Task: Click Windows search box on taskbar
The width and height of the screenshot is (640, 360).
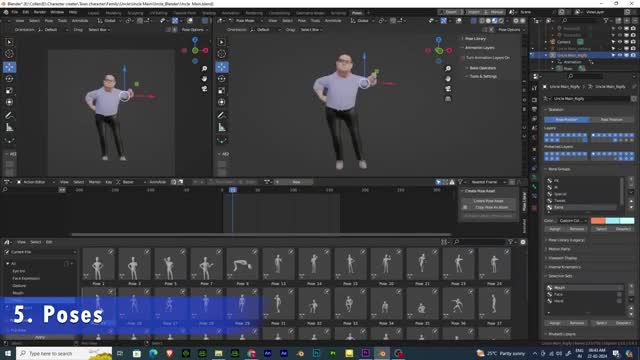Action: tap(64, 353)
